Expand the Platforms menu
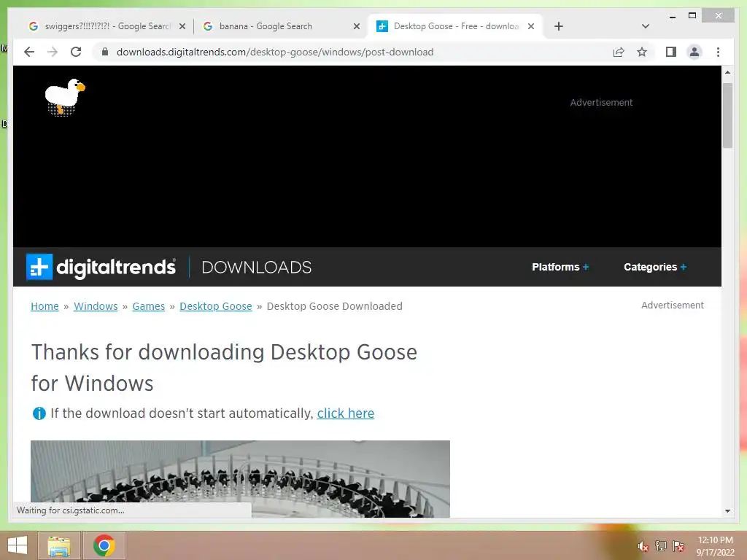Image resolution: width=747 pixels, height=560 pixels. tap(560, 267)
